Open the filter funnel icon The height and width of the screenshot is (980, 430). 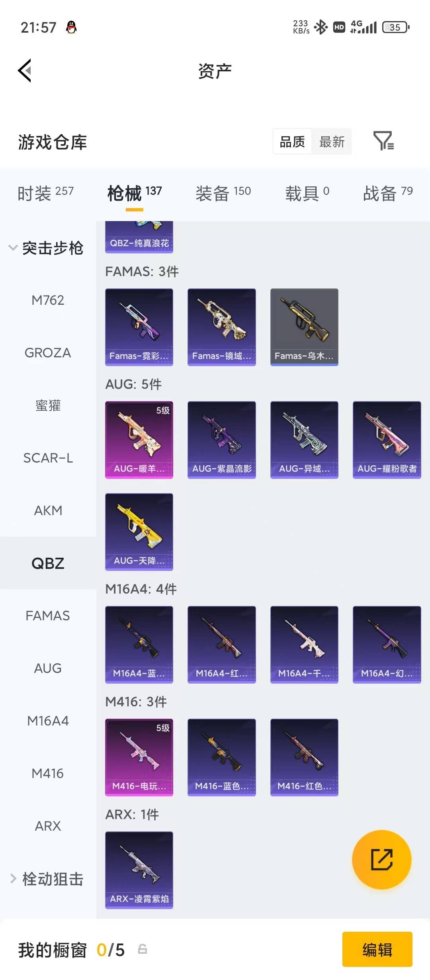pos(383,141)
